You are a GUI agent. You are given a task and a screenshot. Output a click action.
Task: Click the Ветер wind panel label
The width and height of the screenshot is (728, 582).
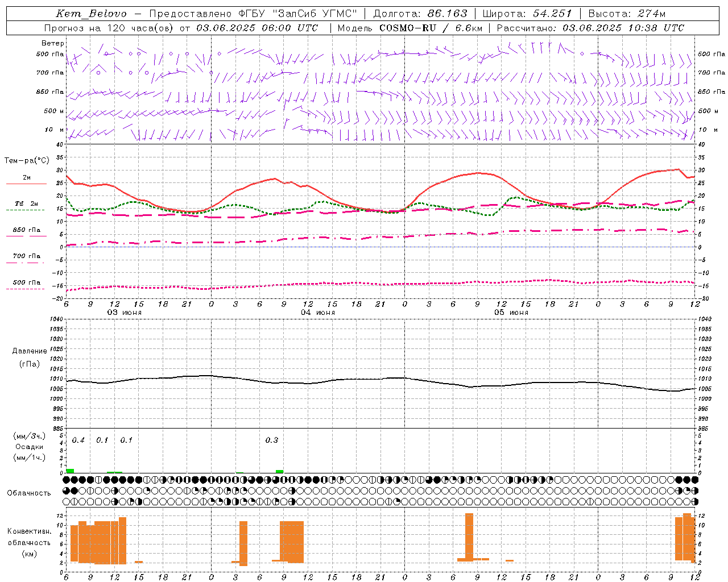[53, 43]
